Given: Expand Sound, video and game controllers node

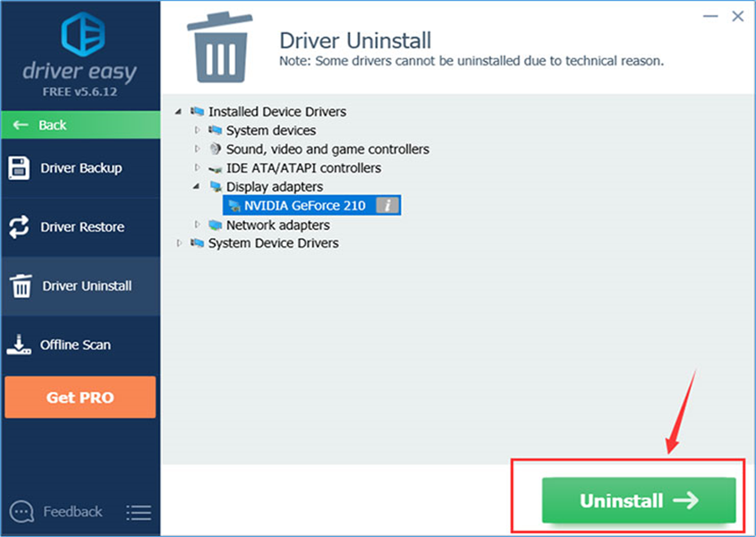Looking at the screenshot, I should 197,149.
